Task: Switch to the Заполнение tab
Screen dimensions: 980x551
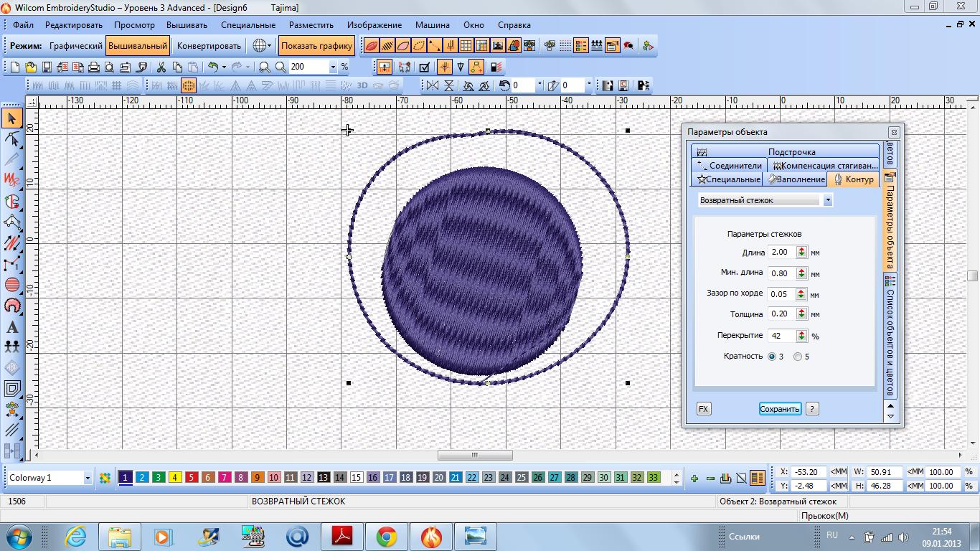Action: pos(796,179)
